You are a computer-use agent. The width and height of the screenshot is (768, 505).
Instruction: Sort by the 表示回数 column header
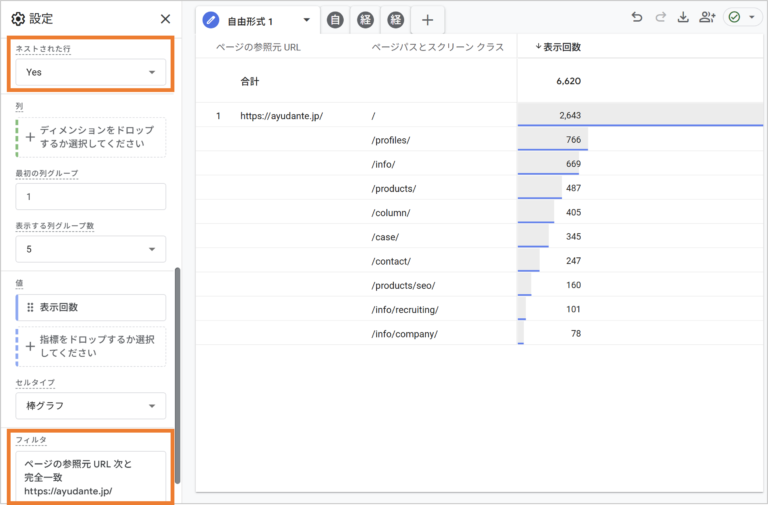click(x=560, y=47)
